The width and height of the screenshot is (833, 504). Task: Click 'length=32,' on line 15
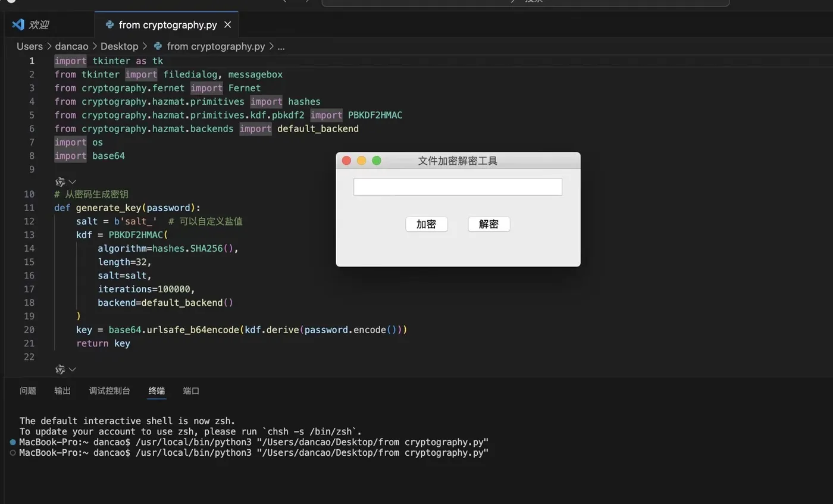point(125,262)
